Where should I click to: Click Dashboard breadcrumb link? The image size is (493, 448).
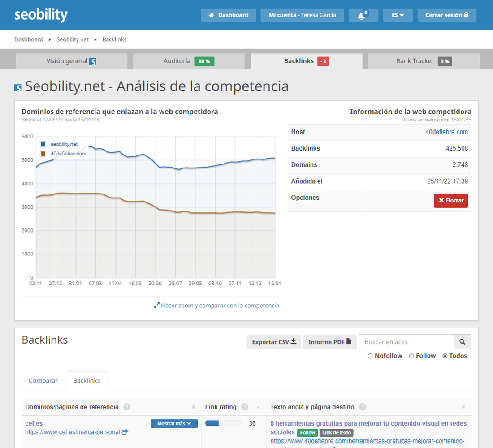(29, 39)
